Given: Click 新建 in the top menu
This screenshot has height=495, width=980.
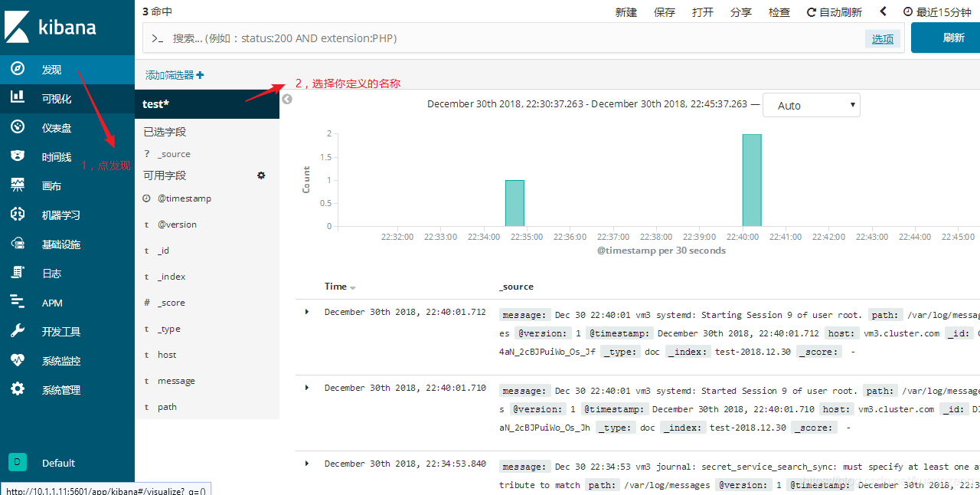Looking at the screenshot, I should 626,12.
